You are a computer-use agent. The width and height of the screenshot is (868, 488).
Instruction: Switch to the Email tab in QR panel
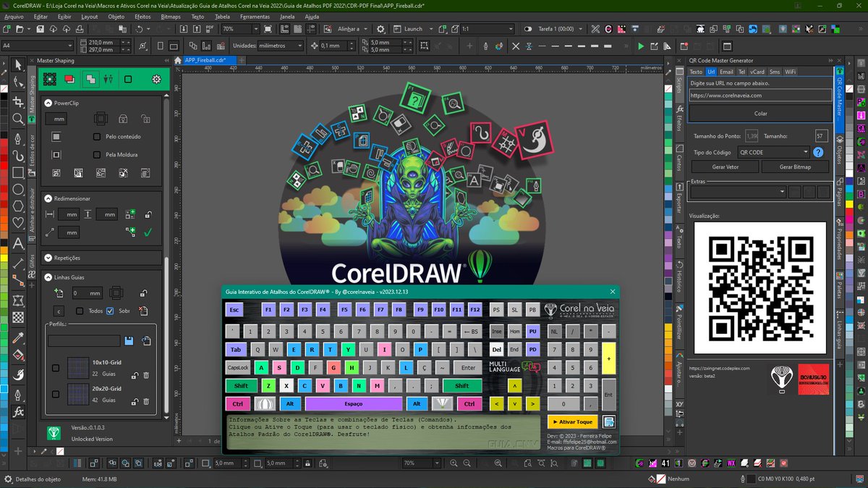pos(726,72)
